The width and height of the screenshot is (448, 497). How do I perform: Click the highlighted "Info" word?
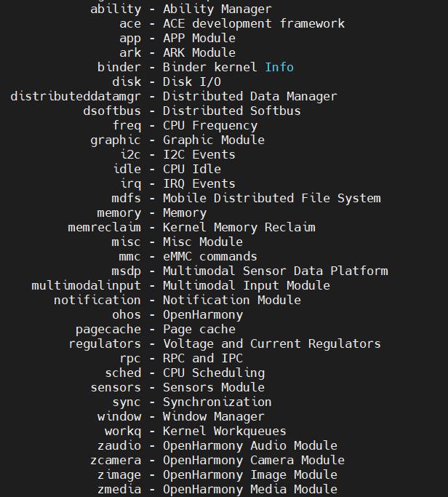pos(279,67)
